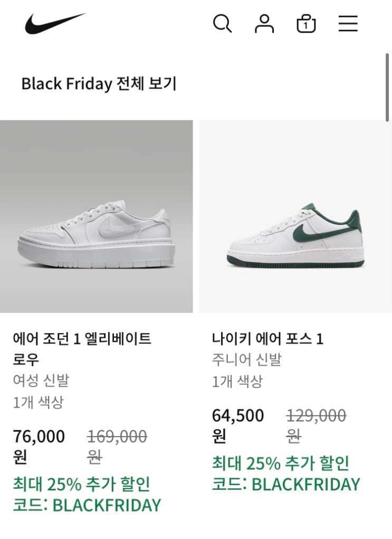392x539 pixels.
Task: Click the 76,000 원 sale price
Action: 39,446
